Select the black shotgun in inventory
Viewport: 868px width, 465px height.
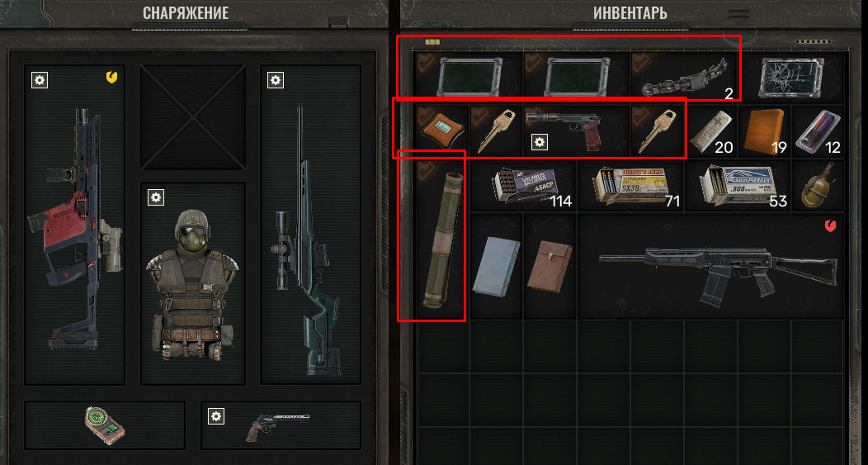pyautogui.click(x=710, y=267)
